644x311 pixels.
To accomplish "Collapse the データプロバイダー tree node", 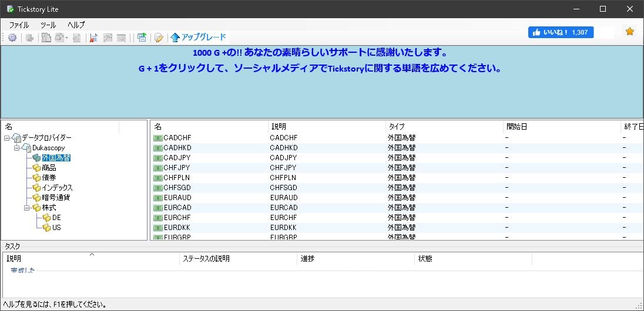I will pyautogui.click(x=6, y=138).
